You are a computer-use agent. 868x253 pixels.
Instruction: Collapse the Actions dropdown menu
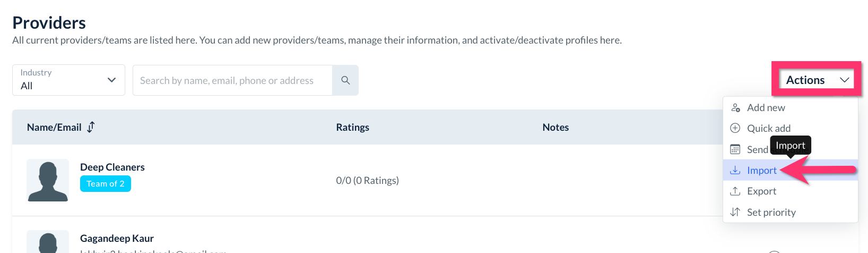tap(817, 80)
